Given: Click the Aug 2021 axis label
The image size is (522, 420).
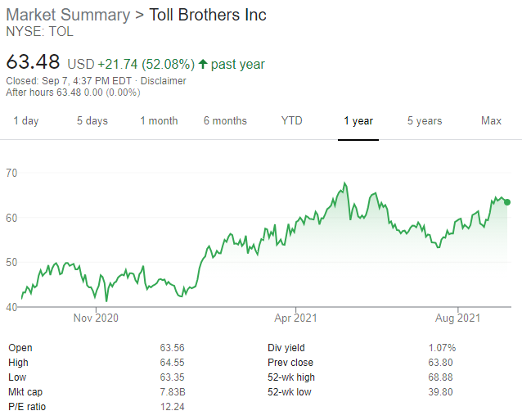Looking at the screenshot, I should click(457, 318).
